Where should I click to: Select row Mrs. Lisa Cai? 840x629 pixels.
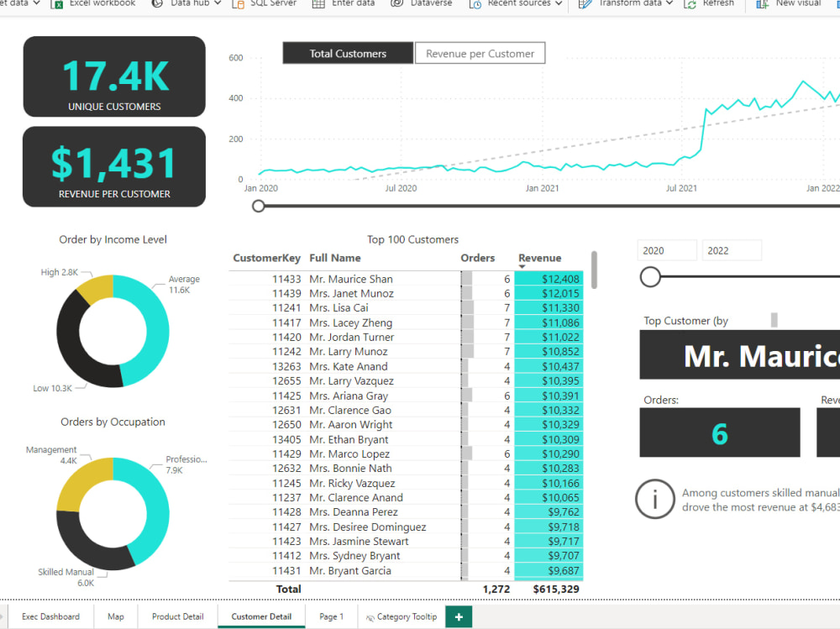click(x=406, y=308)
